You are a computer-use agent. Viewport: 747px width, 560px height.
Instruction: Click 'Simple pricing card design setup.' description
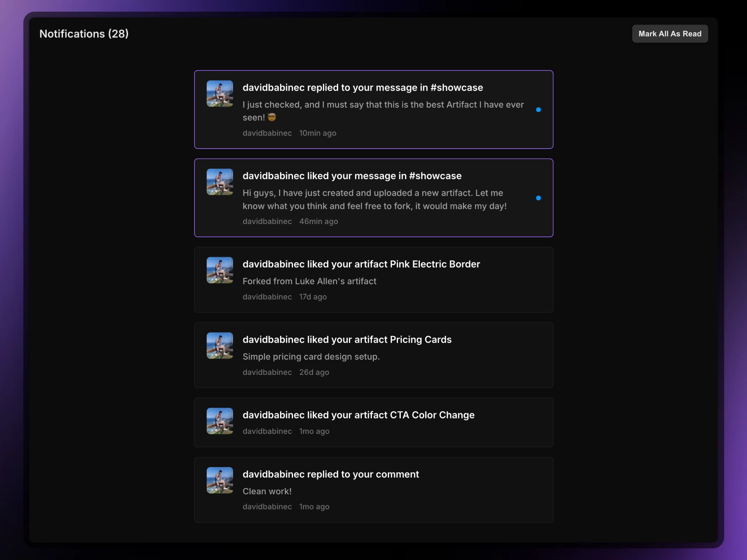311,357
